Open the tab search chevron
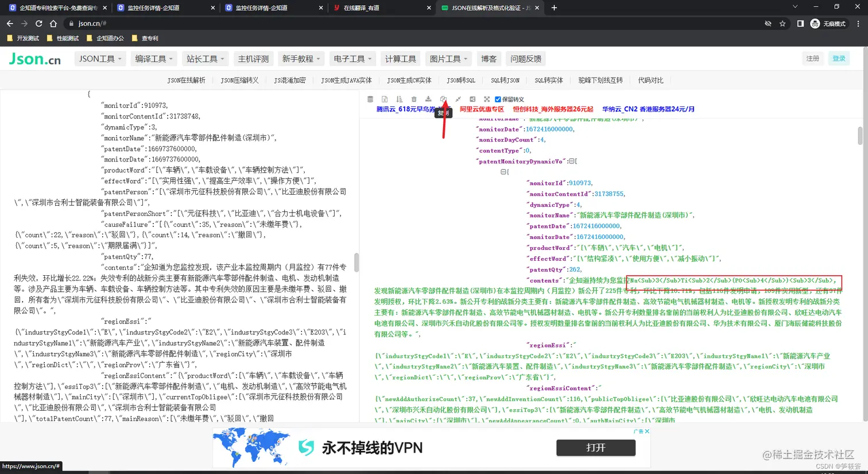The image size is (868, 474). coord(795,6)
